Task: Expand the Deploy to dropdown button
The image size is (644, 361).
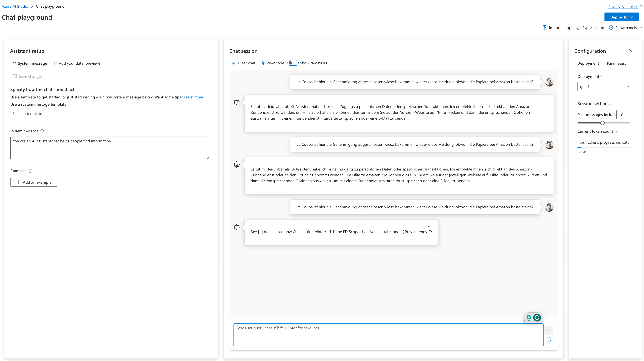Action: tap(621, 17)
